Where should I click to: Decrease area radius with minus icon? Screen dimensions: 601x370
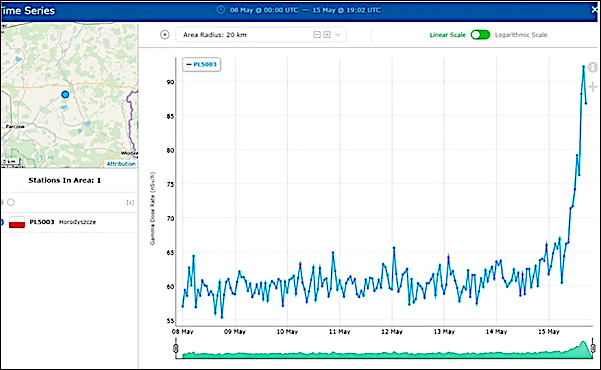point(317,35)
